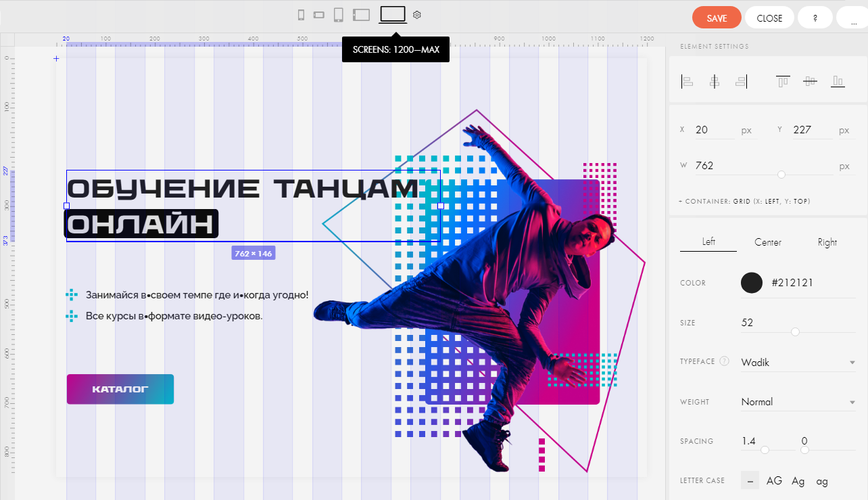Select the text 'Занимайся в своем темпе где и когда угодно!'

click(x=197, y=295)
